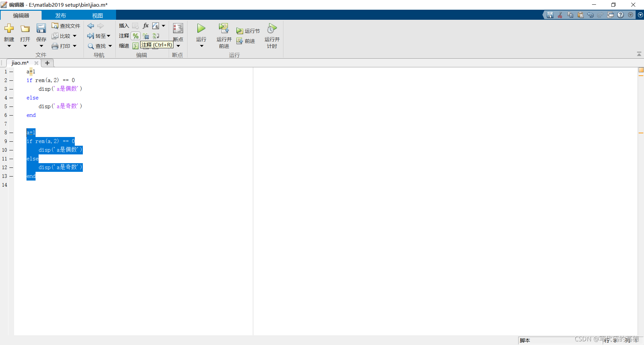Click the fixed-point data icon in the Insert row
The image size is (644, 345).
click(156, 26)
